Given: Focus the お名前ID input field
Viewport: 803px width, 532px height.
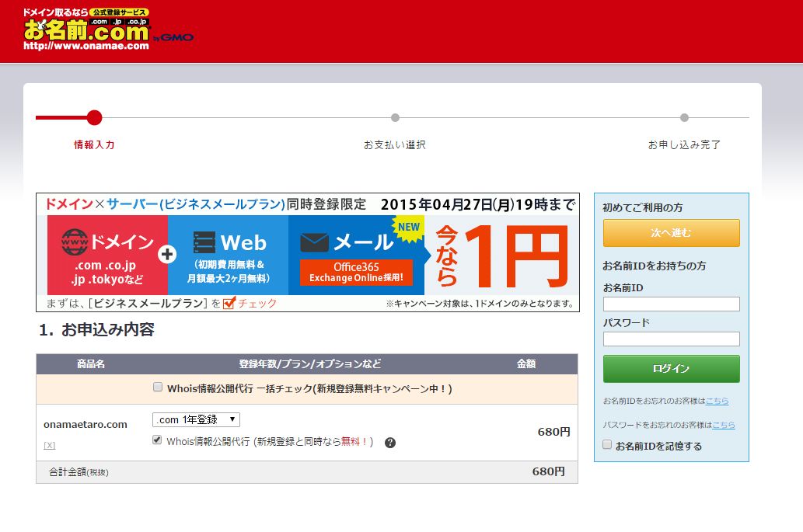Looking at the screenshot, I should [x=672, y=304].
